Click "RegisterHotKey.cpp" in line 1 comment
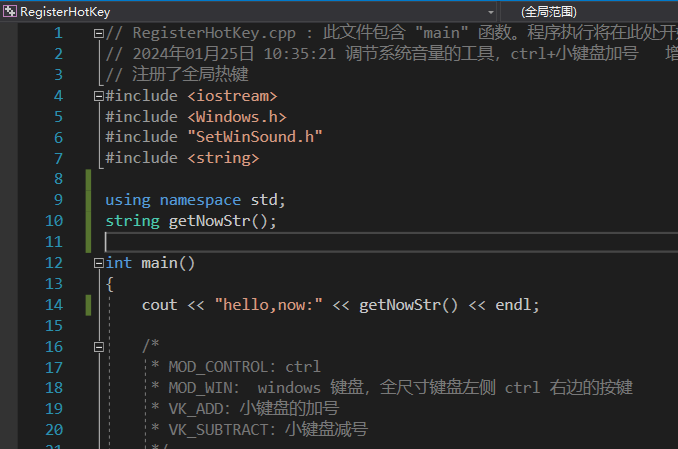Viewport: 678px width, 449px height. point(214,33)
